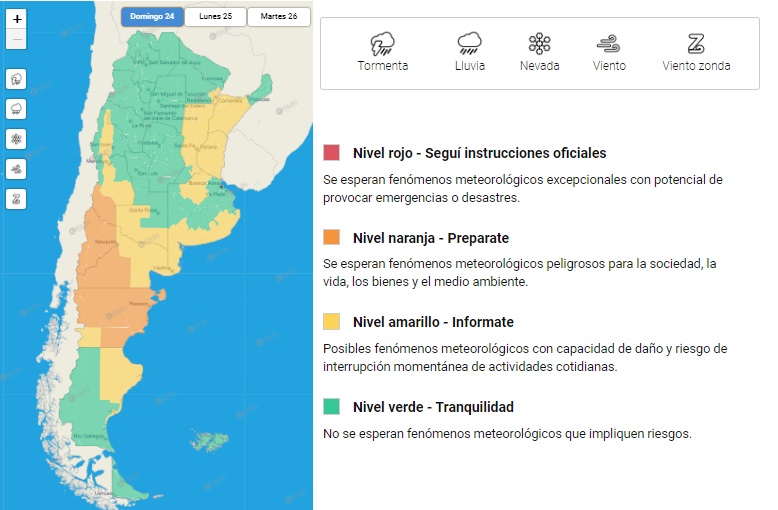Click the red level color swatch
Viewport: 778px width, 510px height.
(x=332, y=153)
